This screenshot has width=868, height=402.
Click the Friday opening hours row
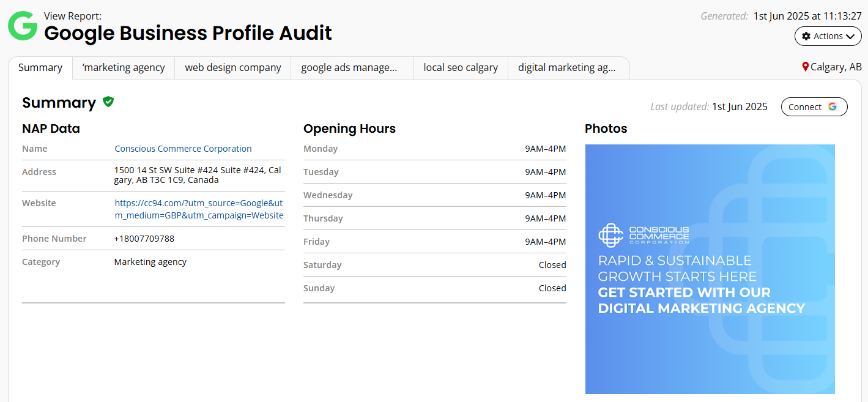tap(435, 242)
